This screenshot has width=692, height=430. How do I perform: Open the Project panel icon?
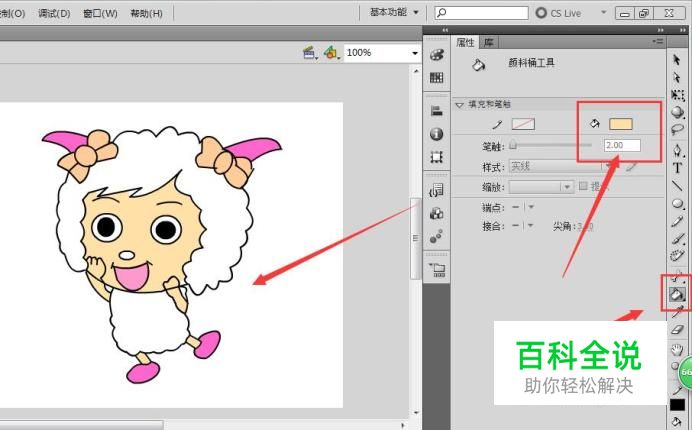437,269
